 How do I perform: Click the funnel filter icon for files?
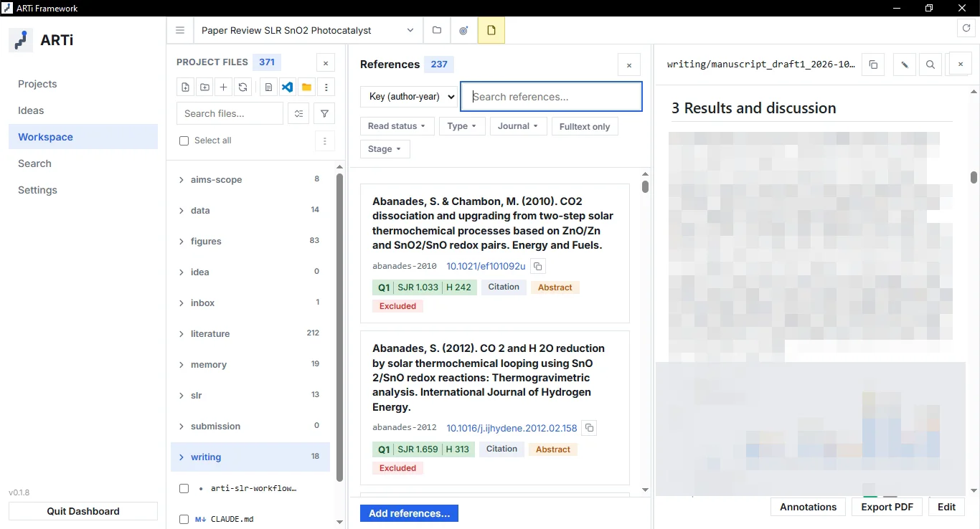[324, 113]
